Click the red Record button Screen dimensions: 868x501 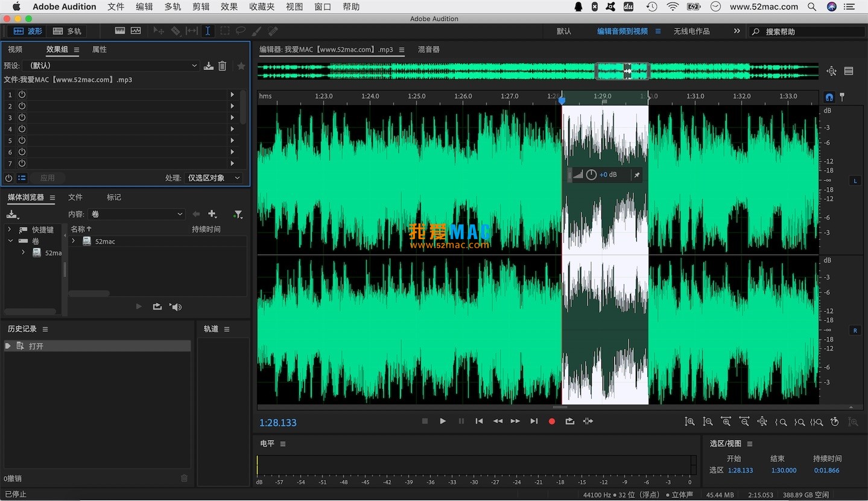(x=551, y=421)
